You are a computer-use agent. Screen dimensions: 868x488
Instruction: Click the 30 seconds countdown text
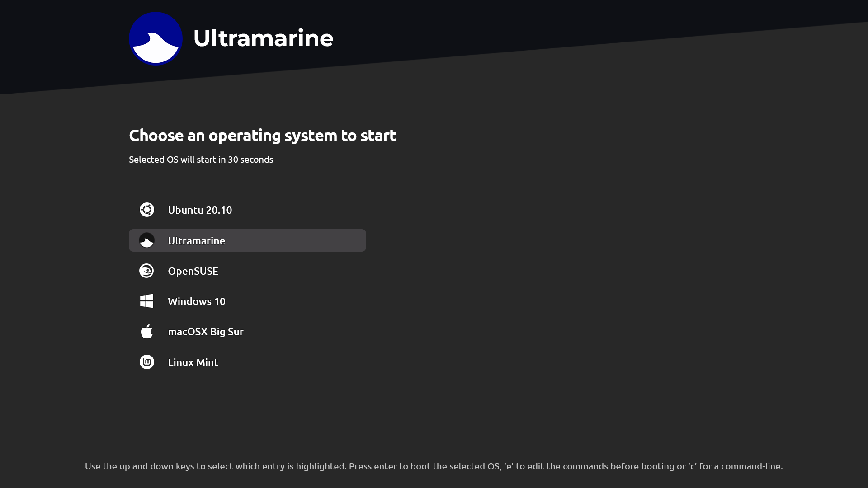click(x=250, y=160)
